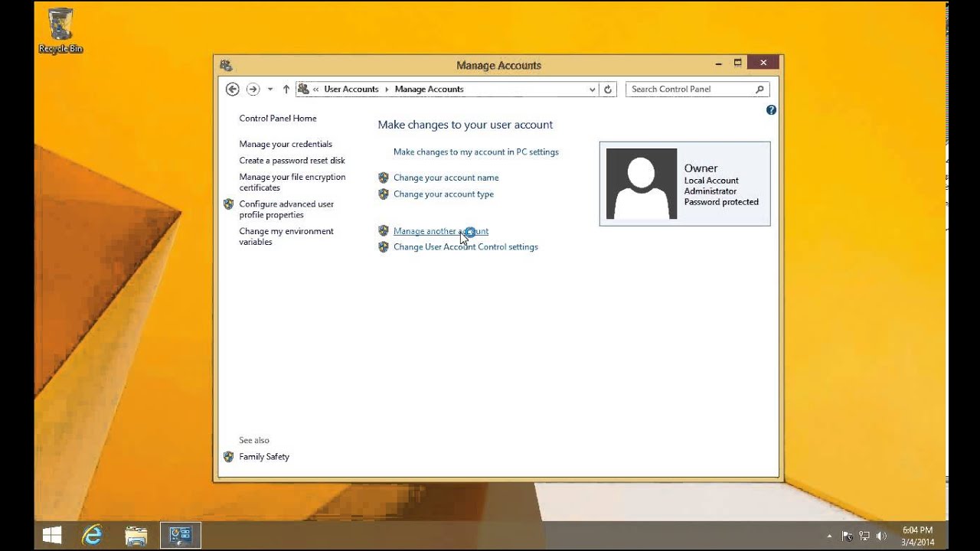Click the User Accounts breadcrumb
The width and height of the screenshot is (980, 551).
(x=351, y=90)
